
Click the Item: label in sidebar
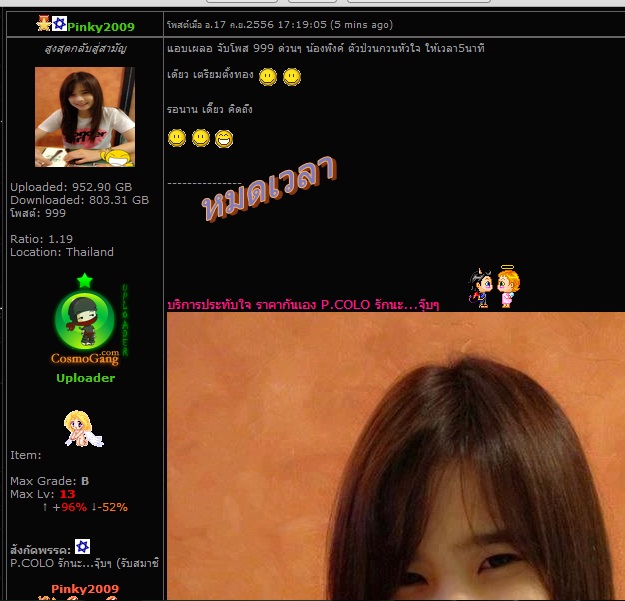coord(26,455)
